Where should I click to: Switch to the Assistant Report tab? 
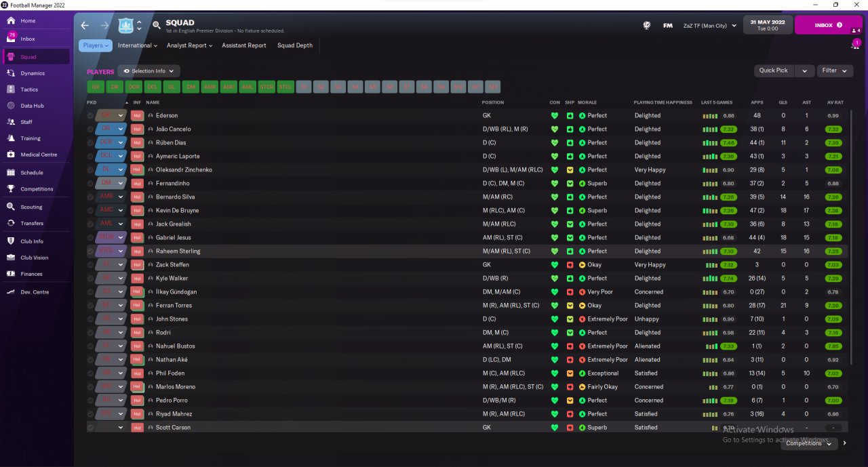point(244,45)
